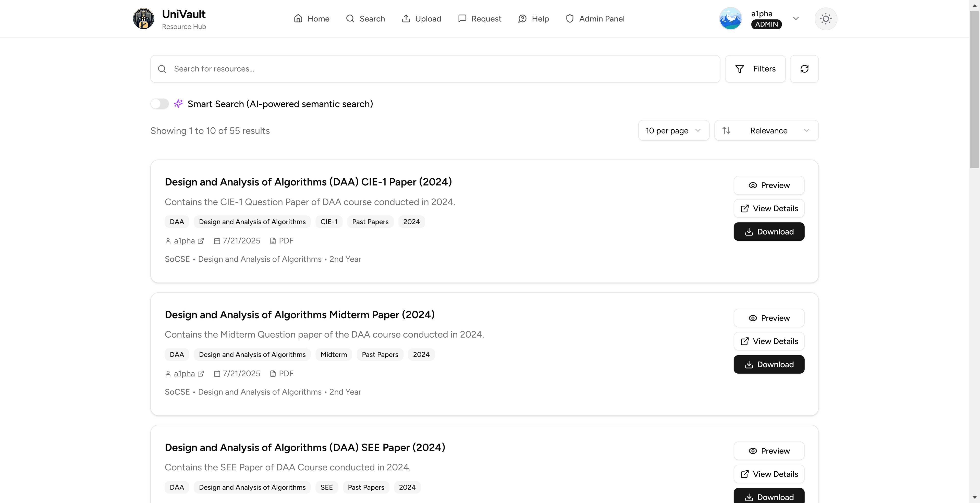Open the Admin Panel
Screen dimensions: 980x503
[595, 18]
